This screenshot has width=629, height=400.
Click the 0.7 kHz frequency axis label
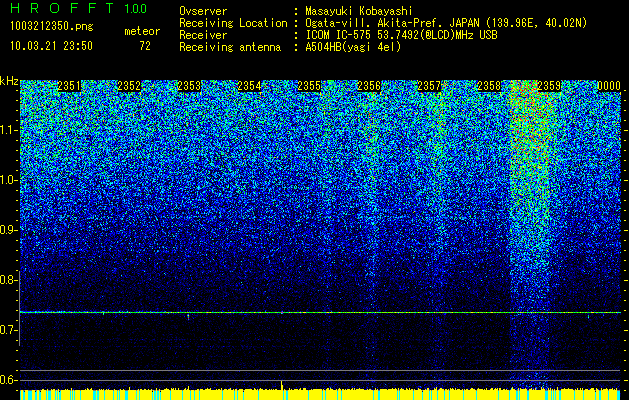click(x=8, y=330)
